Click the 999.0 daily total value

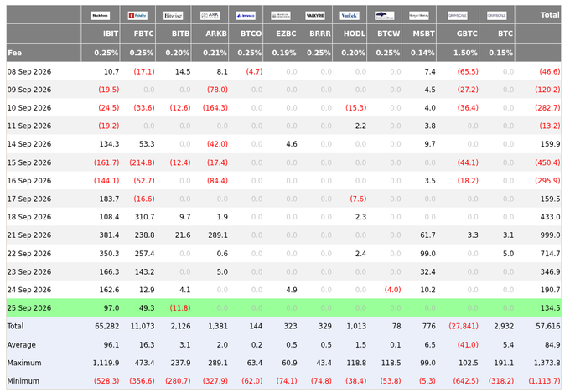550,235
